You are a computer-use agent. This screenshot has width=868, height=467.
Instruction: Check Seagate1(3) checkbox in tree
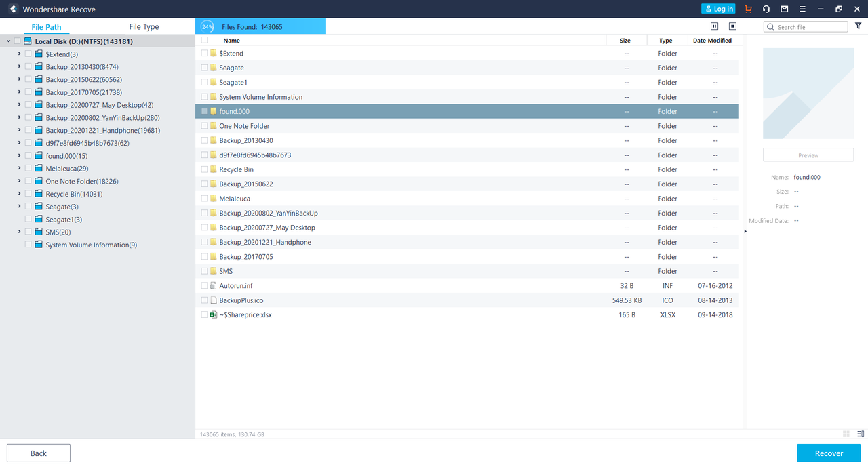point(28,219)
